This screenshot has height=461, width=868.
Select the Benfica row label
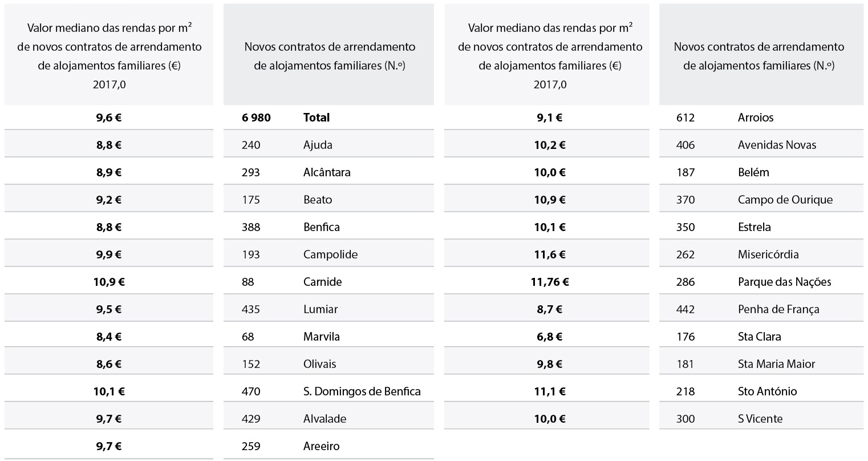tap(322, 227)
